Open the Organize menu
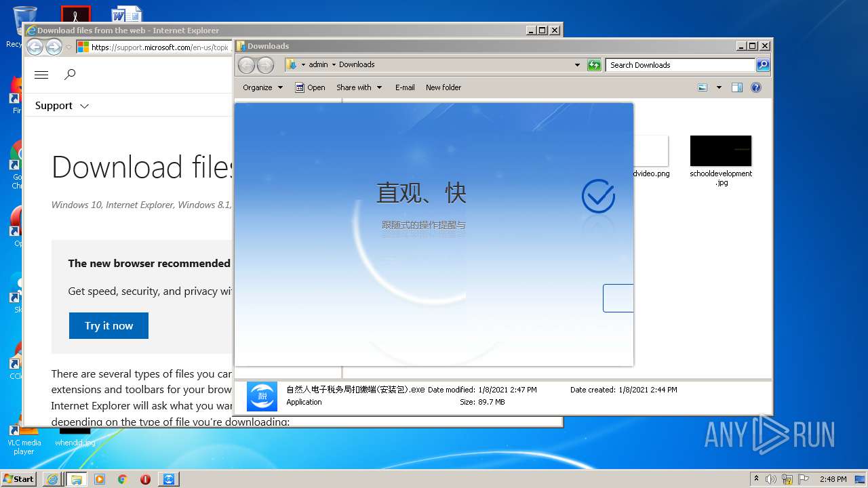The height and width of the screenshot is (488, 868). tap(263, 87)
